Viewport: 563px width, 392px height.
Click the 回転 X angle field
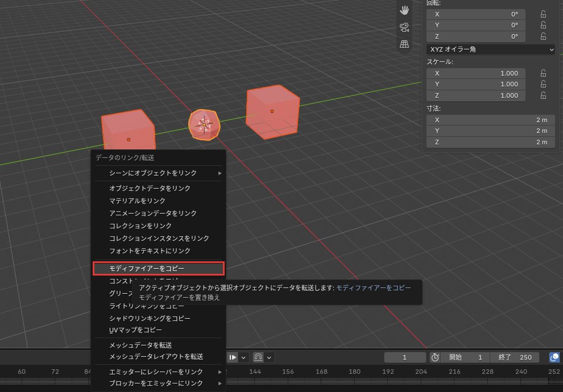coord(476,14)
